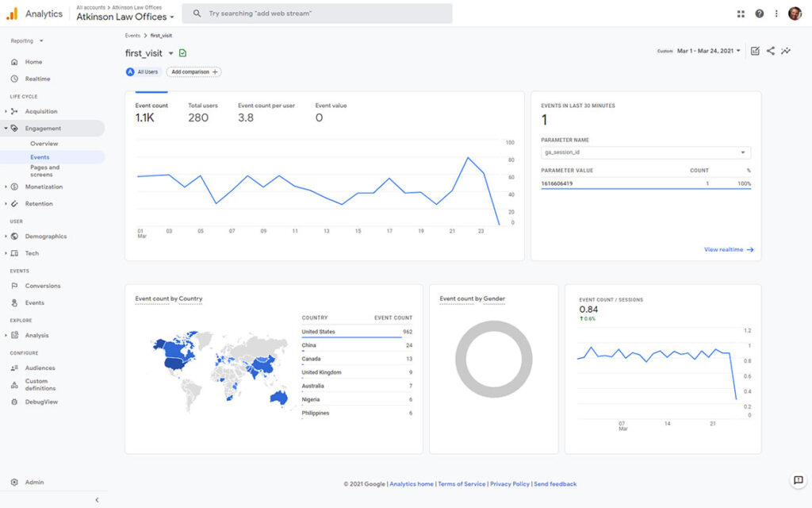Click the customize report pencil icon
Screen dimensions: 812x508
pos(755,51)
